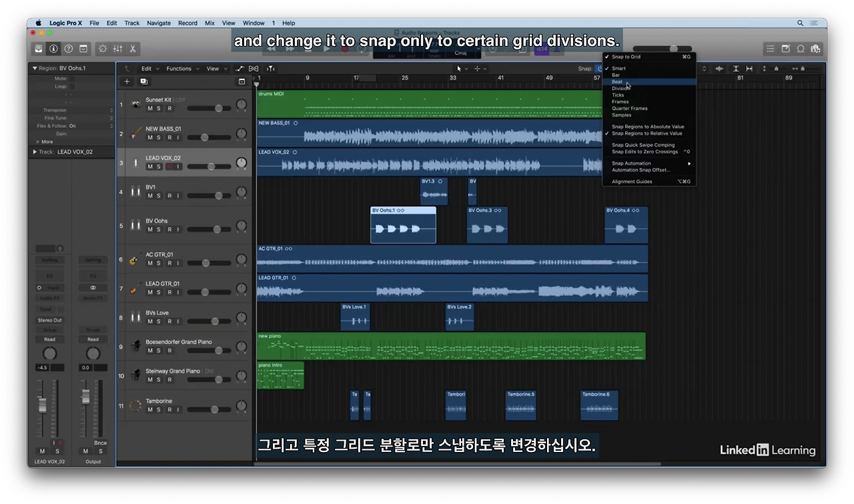Open Smart Controls dial icon
The height and width of the screenshot is (504, 854).
102,49
